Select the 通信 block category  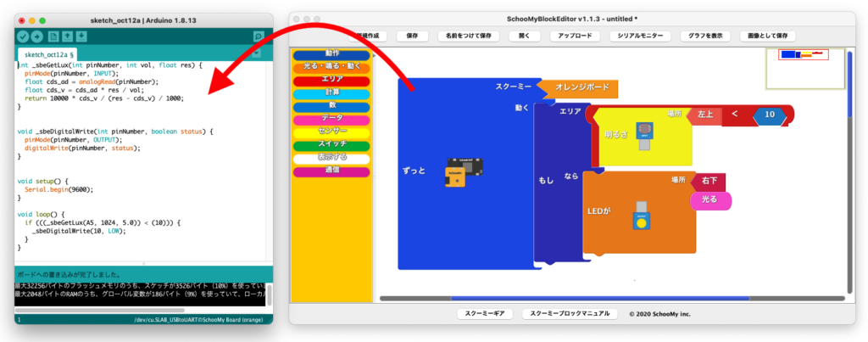tap(331, 171)
